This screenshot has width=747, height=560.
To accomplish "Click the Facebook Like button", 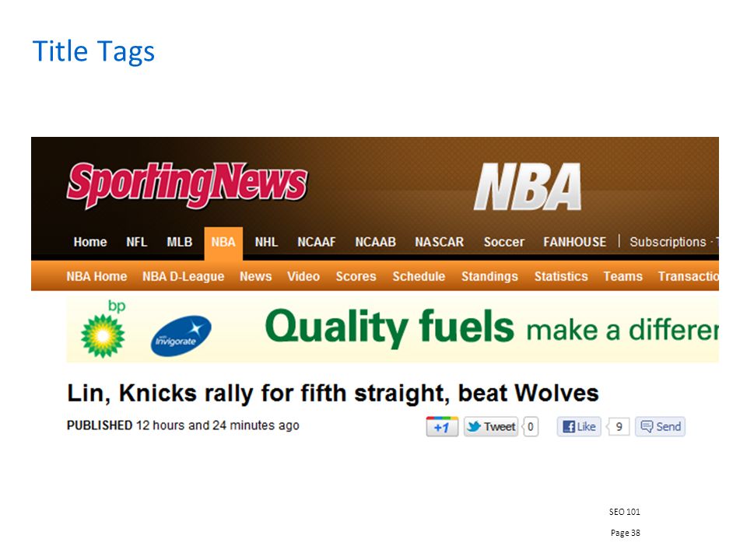I will pos(579,426).
